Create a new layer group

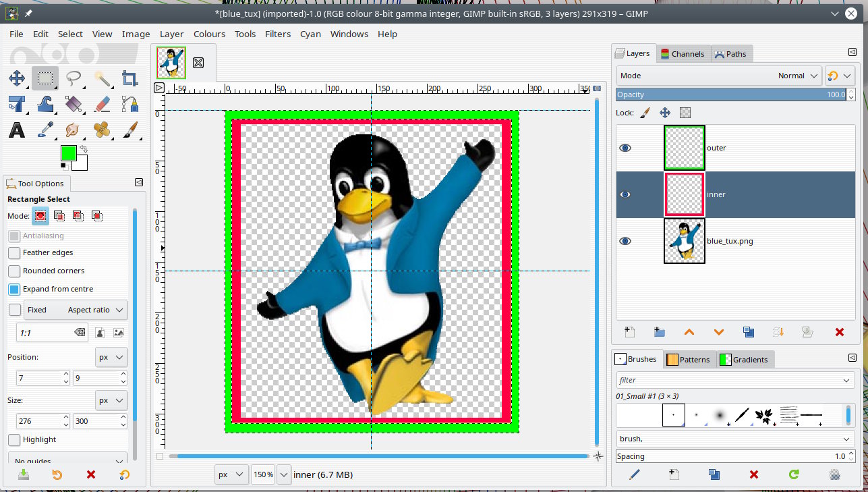(x=660, y=332)
